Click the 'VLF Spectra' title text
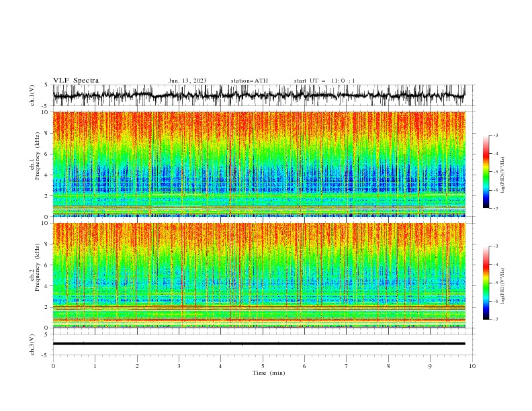 point(76,81)
